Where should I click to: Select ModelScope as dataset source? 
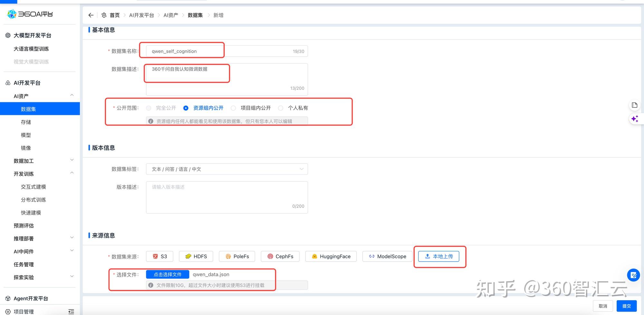(x=387, y=256)
